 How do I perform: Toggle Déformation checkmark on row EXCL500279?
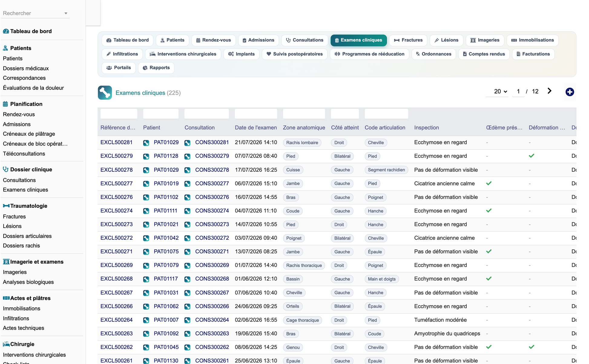coord(531,156)
